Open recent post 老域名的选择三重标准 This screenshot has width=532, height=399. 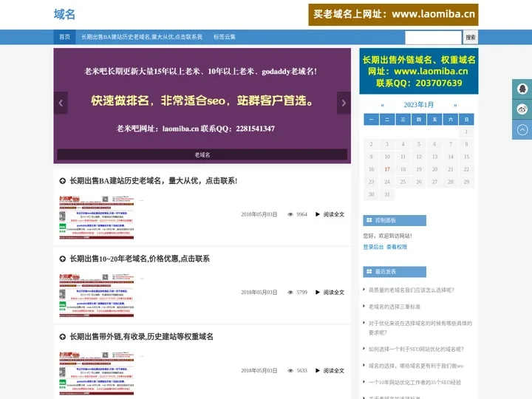[395, 307]
